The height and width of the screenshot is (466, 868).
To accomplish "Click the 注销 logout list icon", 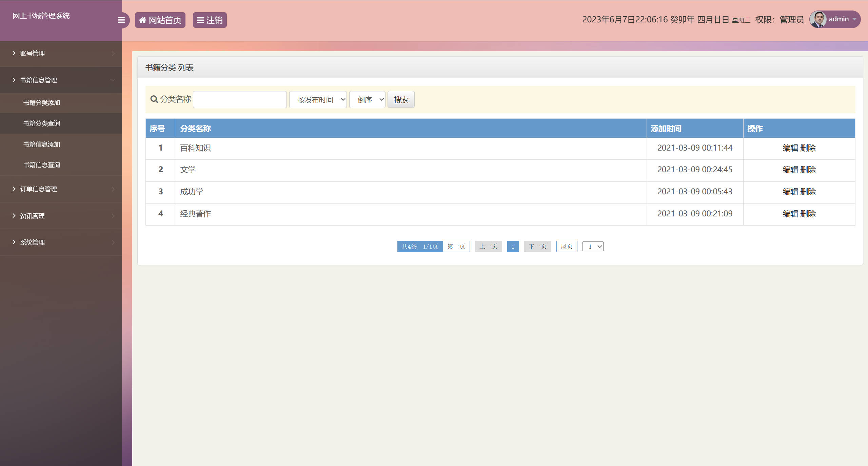I will (x=200, y=20).
